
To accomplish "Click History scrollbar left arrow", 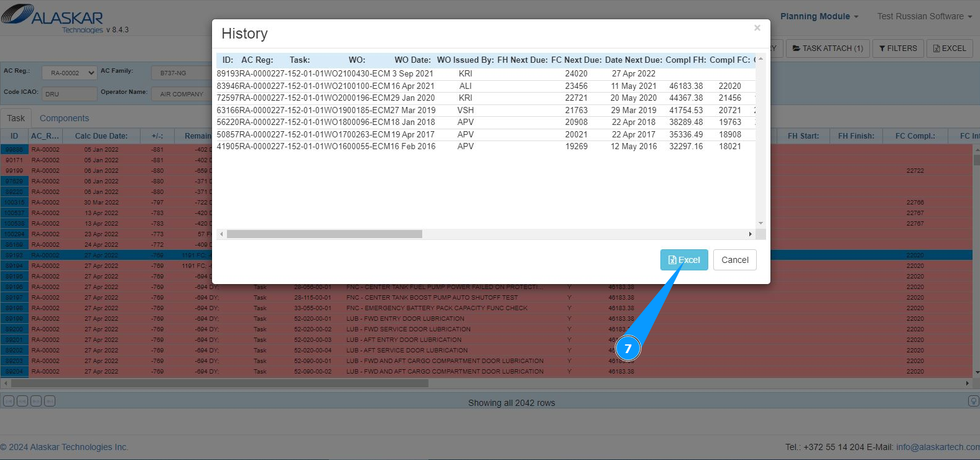I will 222,234.
